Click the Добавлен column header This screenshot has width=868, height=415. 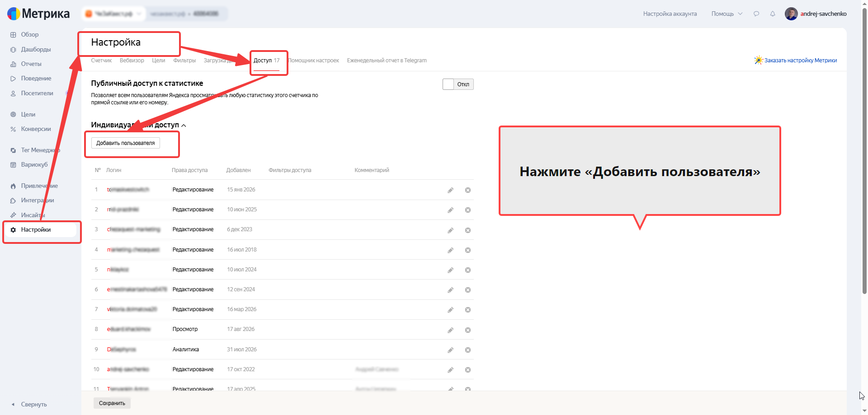coord(238,170)
